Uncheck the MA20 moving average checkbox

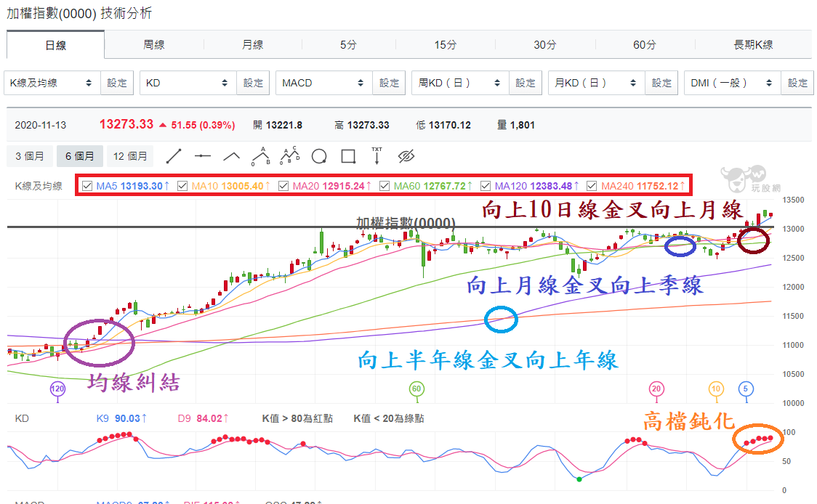(x=283, y=186)
